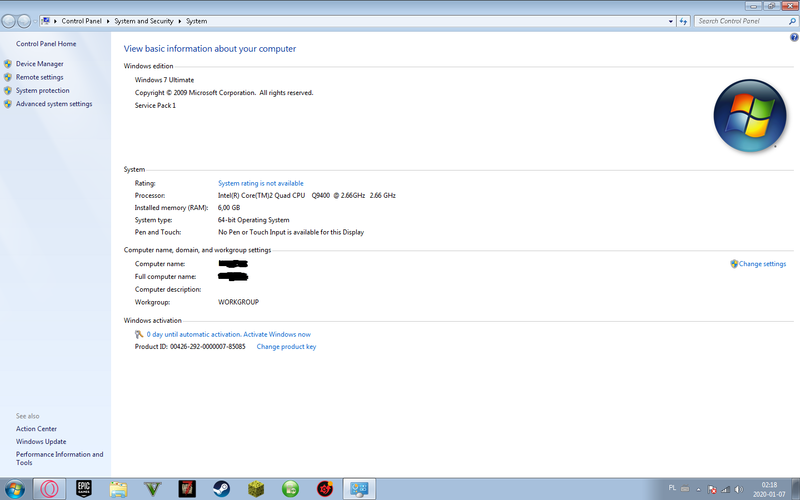Show hidden tray icons arrow
The image size is (800, 500).
pyautogui.click(x=698, y=489)
